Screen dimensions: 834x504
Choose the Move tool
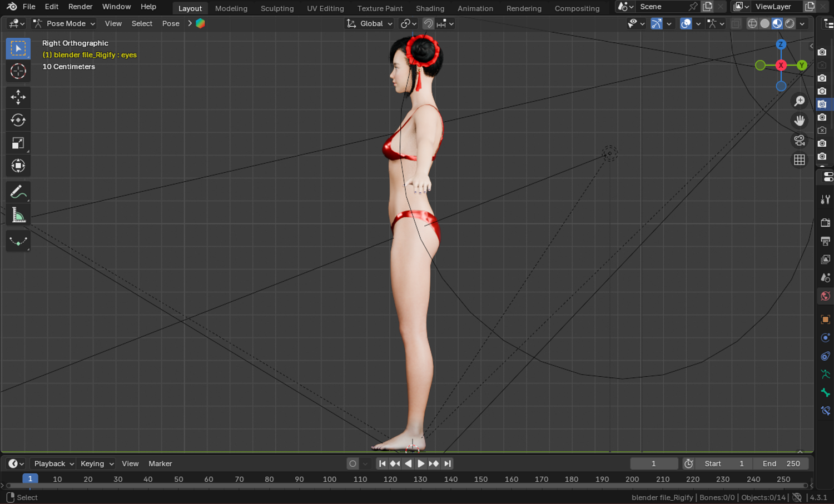tap(18, 97)
